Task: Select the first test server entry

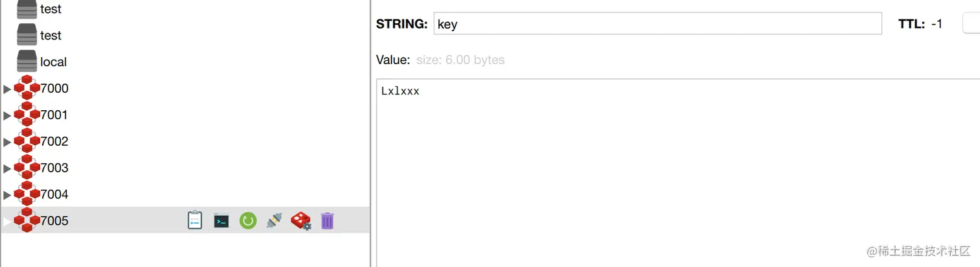Action: click(51, 9)
